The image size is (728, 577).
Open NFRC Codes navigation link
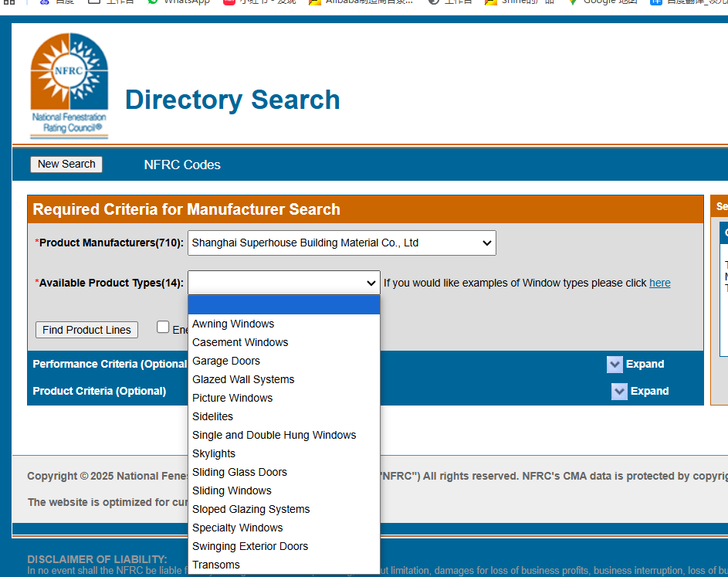coord(182,165)
